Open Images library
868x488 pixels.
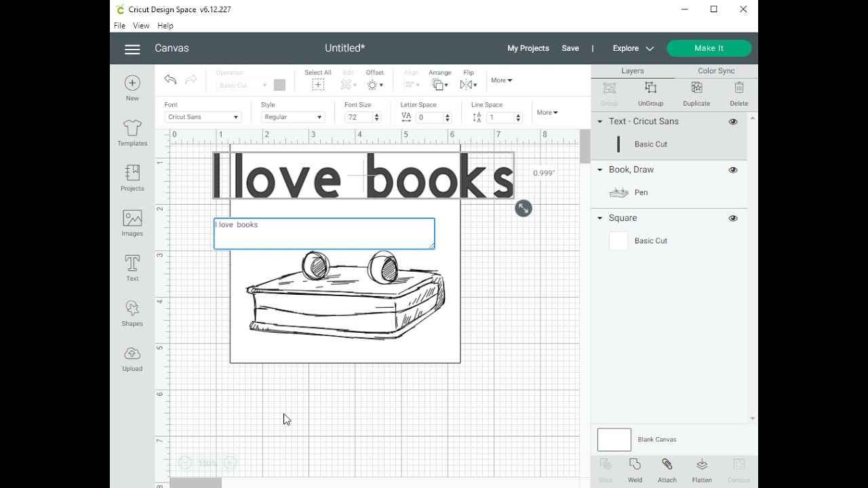point(132,223)
